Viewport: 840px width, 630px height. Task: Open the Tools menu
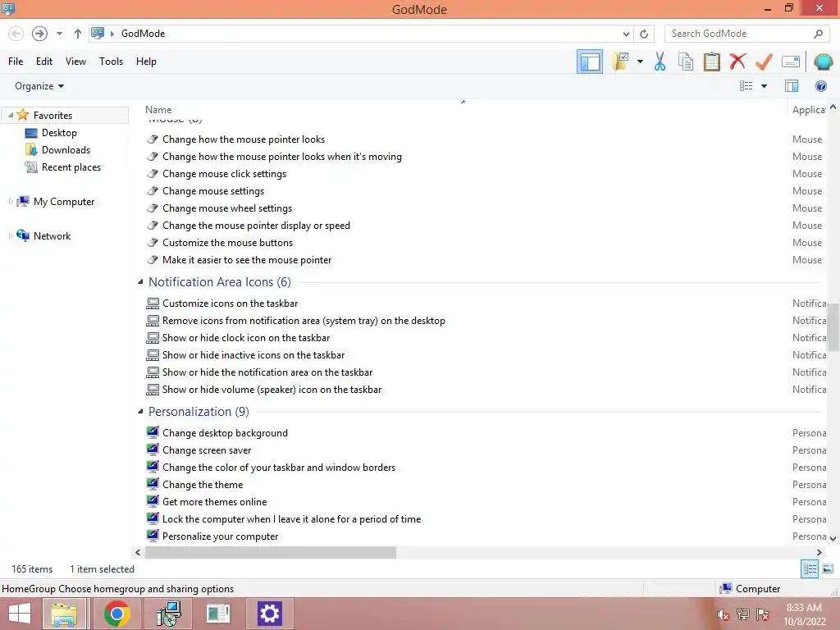tap(111, 62)
